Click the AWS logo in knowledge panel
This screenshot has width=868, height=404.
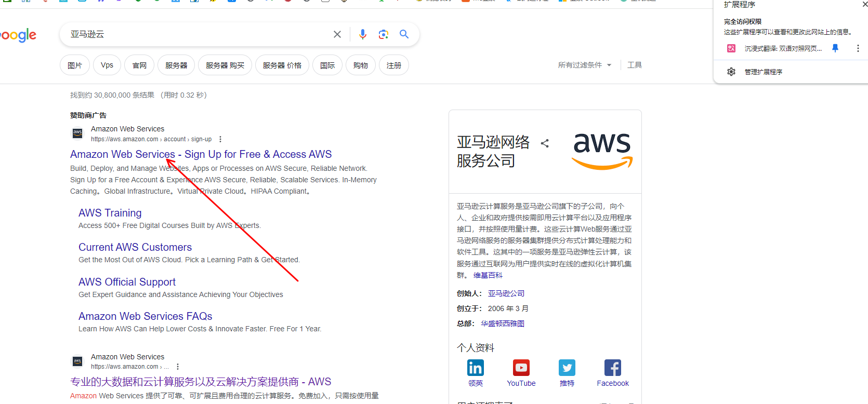pyautogui.click(x=602, y=151)
